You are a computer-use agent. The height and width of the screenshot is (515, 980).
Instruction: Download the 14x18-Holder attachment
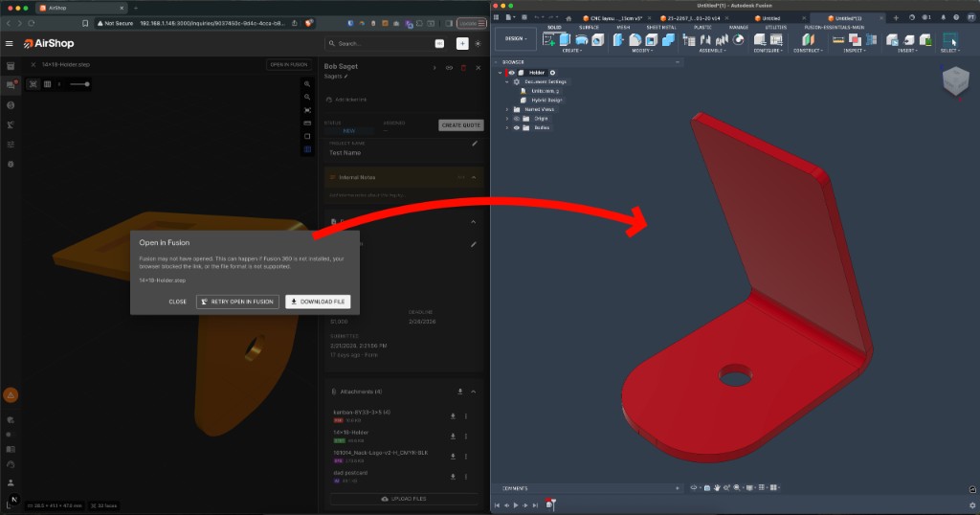453,434
